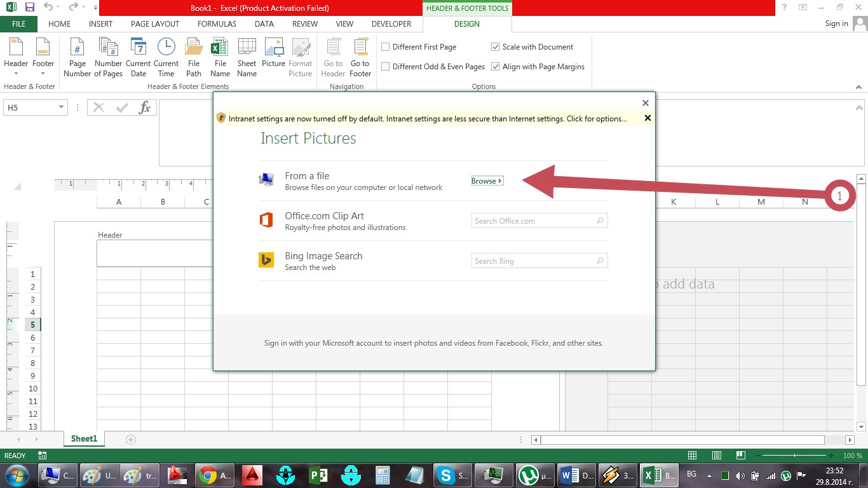Switch to the HOME ribbon tab

pos(60,24)
